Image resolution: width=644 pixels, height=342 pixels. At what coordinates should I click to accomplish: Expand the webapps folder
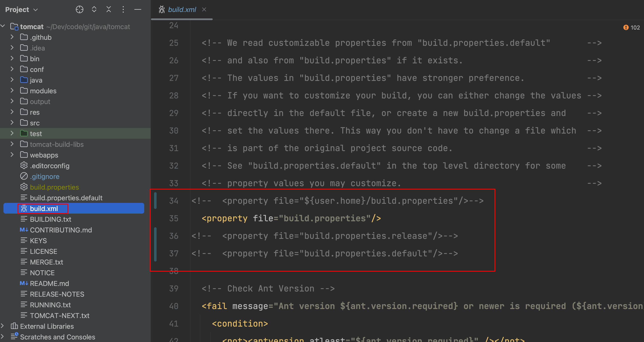pos(12,155)
